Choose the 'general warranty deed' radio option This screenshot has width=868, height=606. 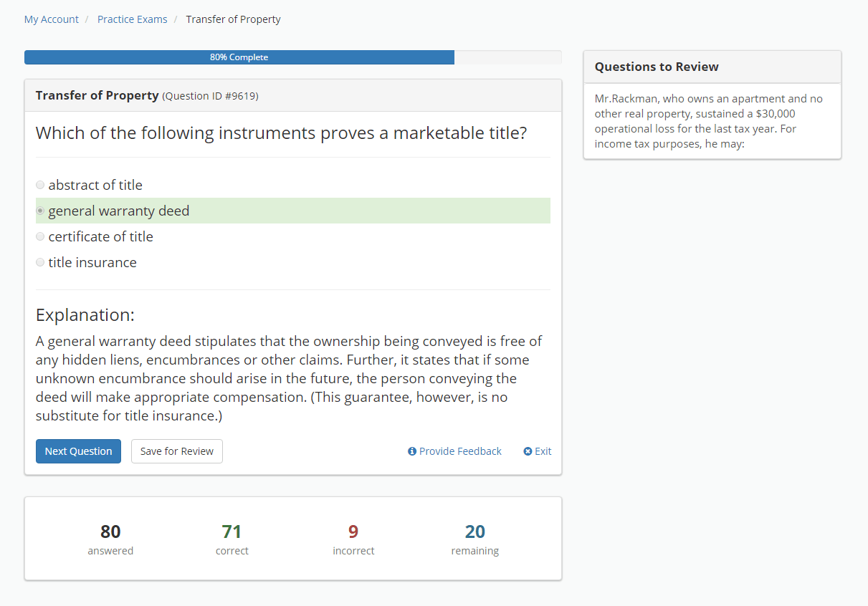[40, 211]
